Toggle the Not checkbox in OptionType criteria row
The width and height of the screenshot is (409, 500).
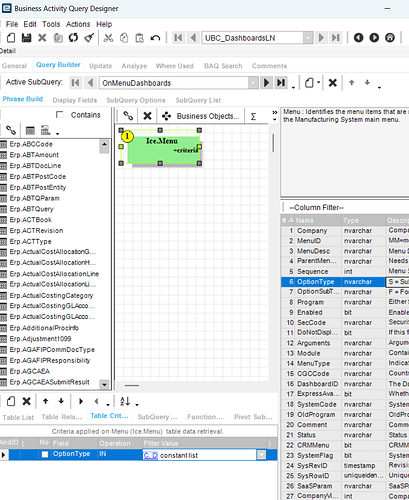coord(45,454)
